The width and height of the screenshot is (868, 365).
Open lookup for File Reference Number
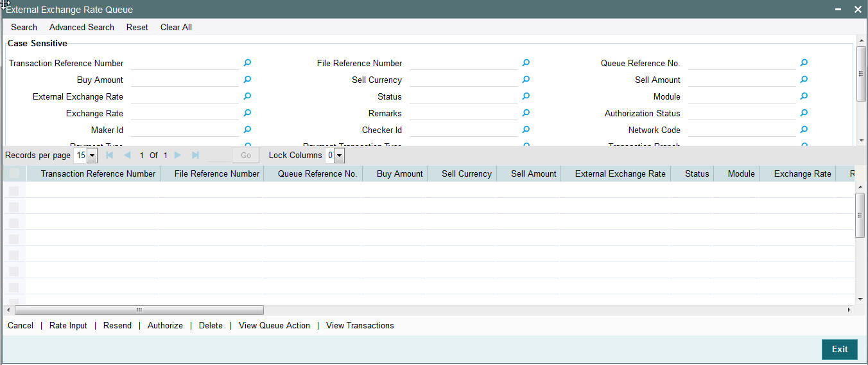(x=526, y=63)
